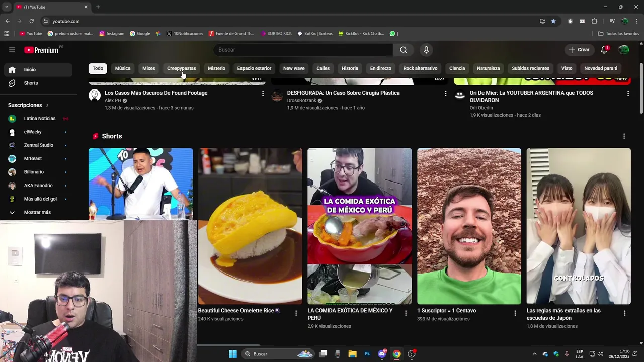Open the Orli Oberlin channel avatar

click(460, 95)
